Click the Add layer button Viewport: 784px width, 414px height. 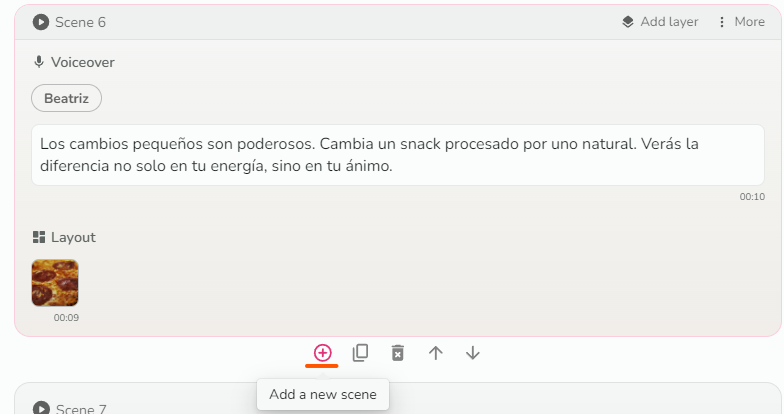(660, 22)
